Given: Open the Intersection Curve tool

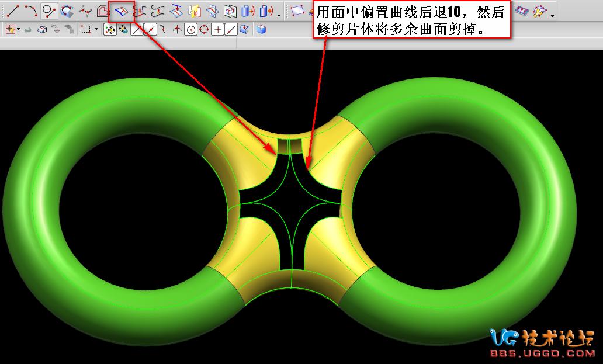Looking at the screenshot, I should (212, 11).
